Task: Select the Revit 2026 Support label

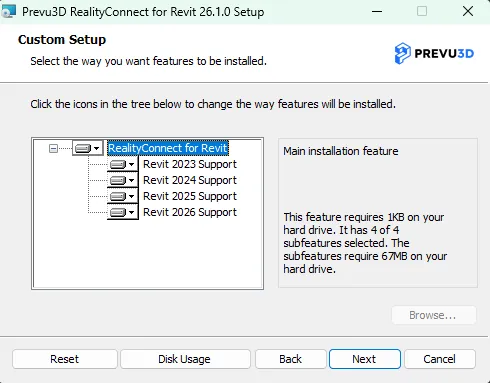Action: pos(190,212)
